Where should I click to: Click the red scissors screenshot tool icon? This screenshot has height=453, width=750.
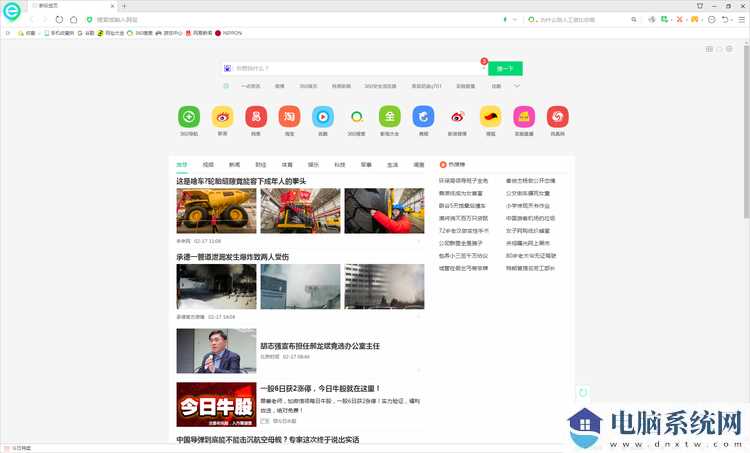(679, 20)
